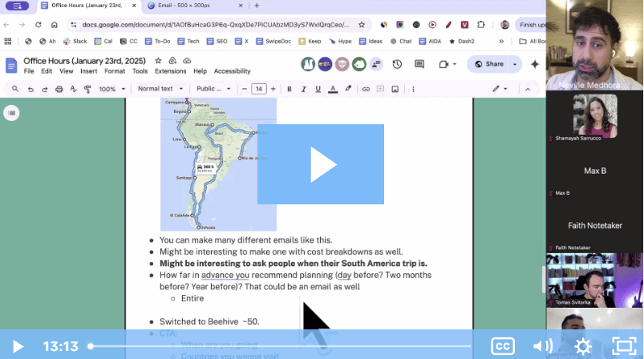The image size is (644, 359).
Task: Open the Insert menu
Action: click(88, 71)
